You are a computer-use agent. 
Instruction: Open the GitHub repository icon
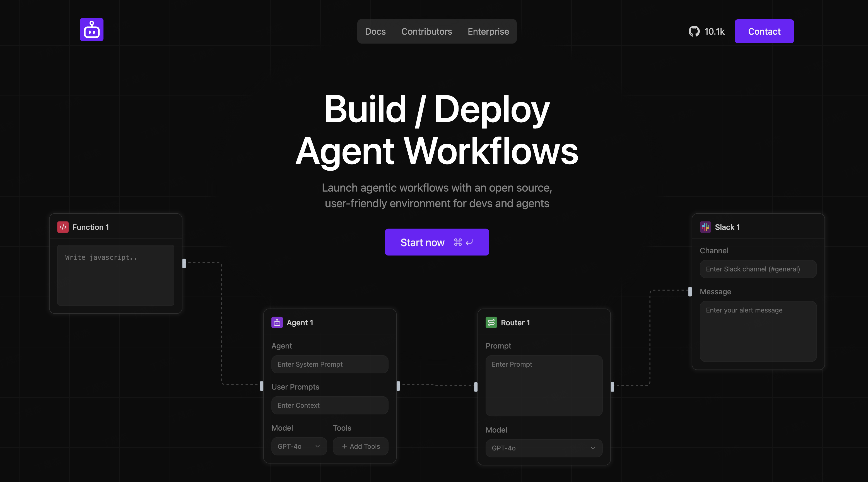point(694,31)
